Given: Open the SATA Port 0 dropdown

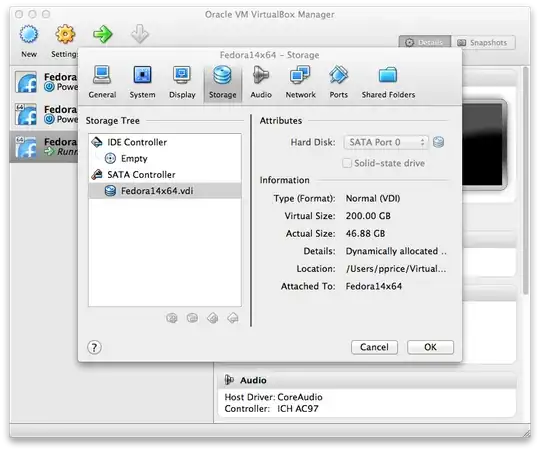Looking at the screenshot, I should click(386, 142).
